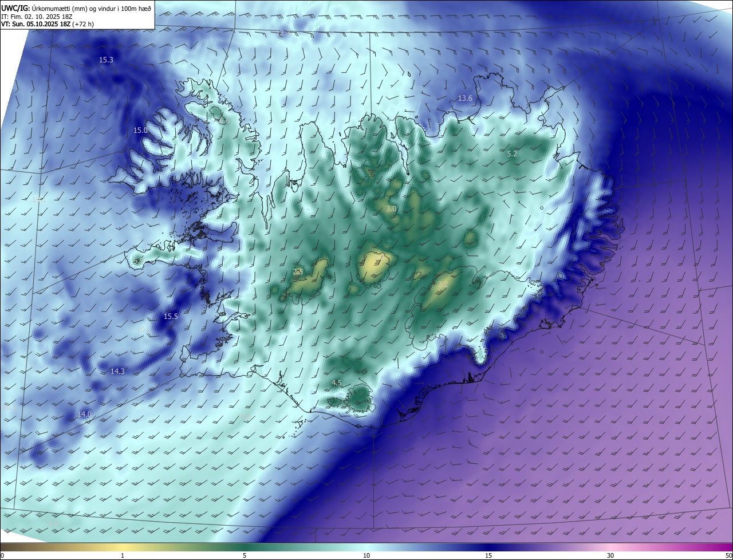Click the 4.5 value label near the south coast

337,383
